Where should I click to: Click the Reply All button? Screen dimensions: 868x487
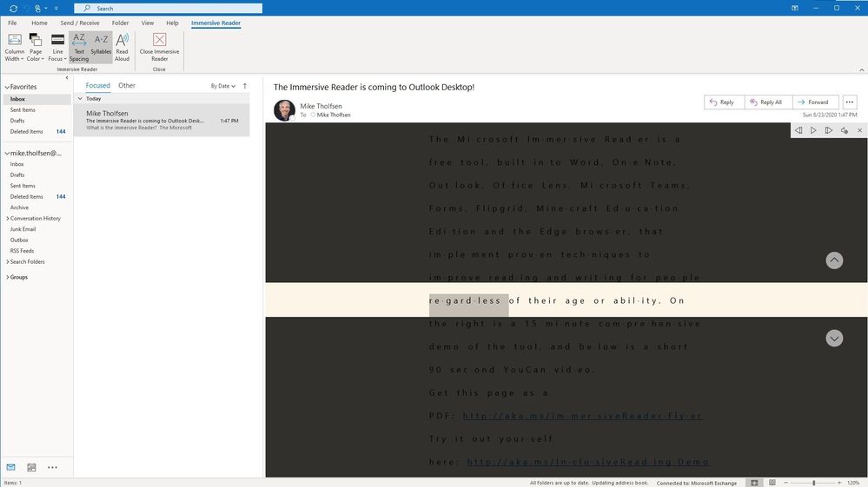pos(768,102)
